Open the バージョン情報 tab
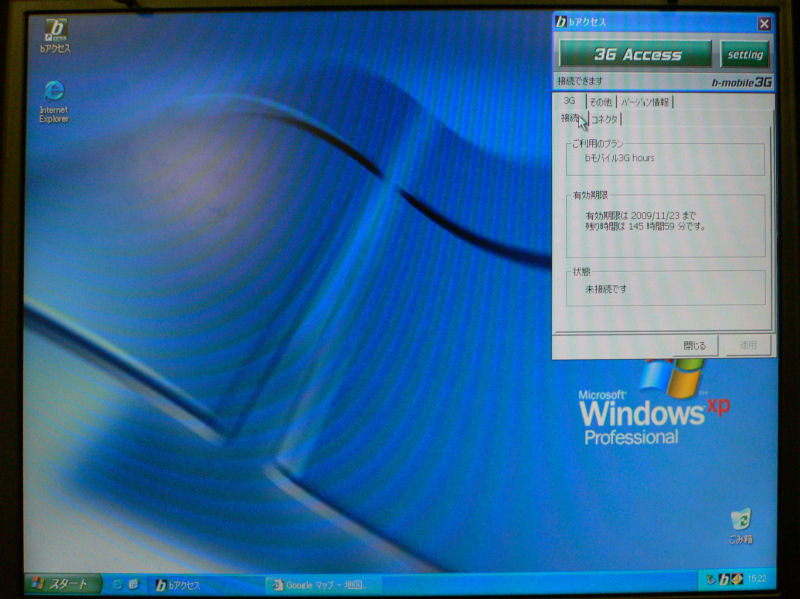Screen dimensions: 800x599 [645, 102]
